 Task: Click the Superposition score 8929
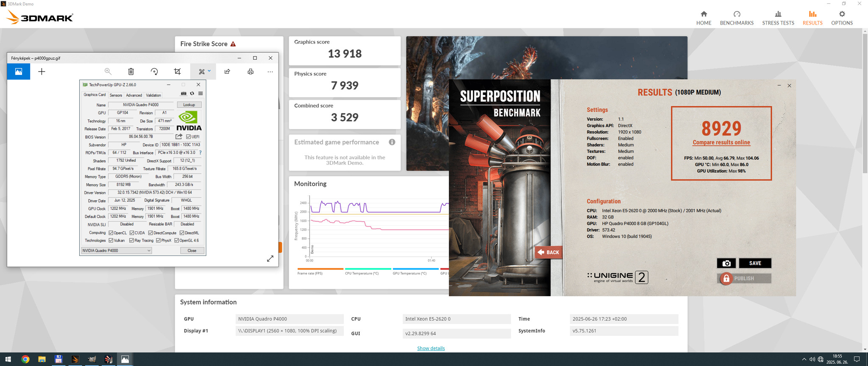721,128
